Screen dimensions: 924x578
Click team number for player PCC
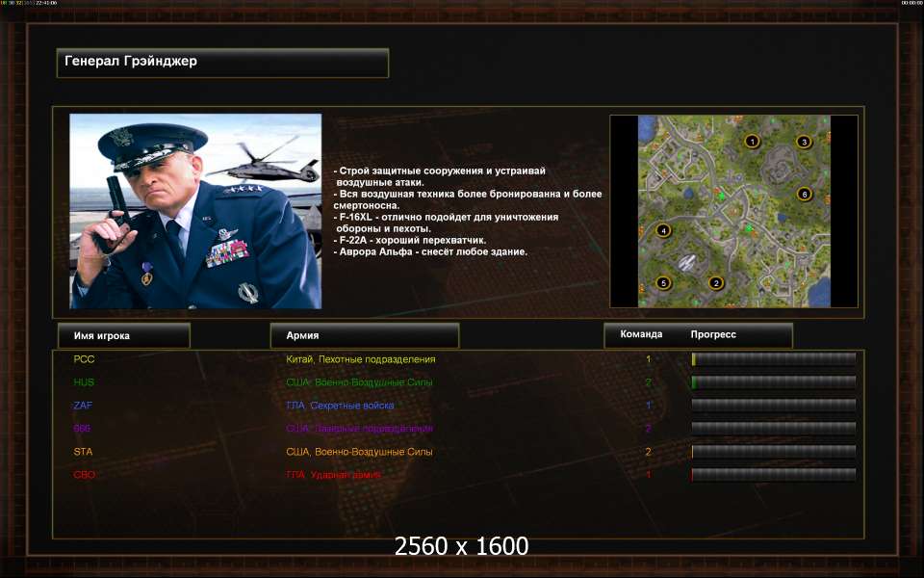click(x=648, y=359)
